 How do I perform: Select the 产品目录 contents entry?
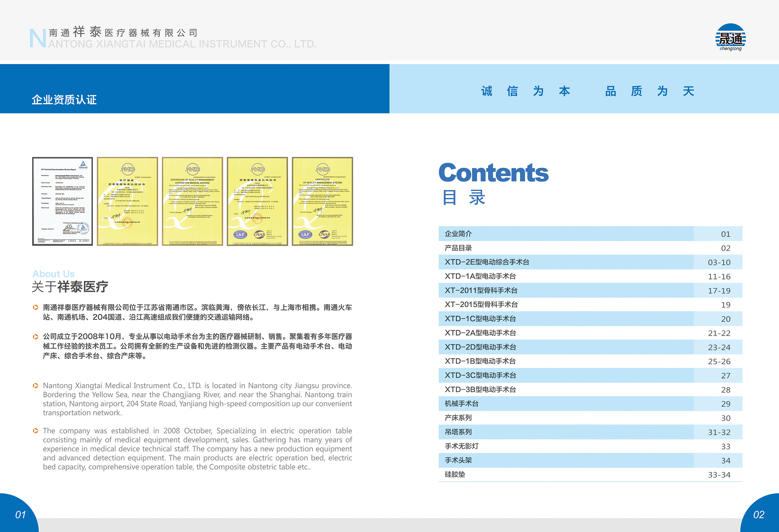click(590, 248)
